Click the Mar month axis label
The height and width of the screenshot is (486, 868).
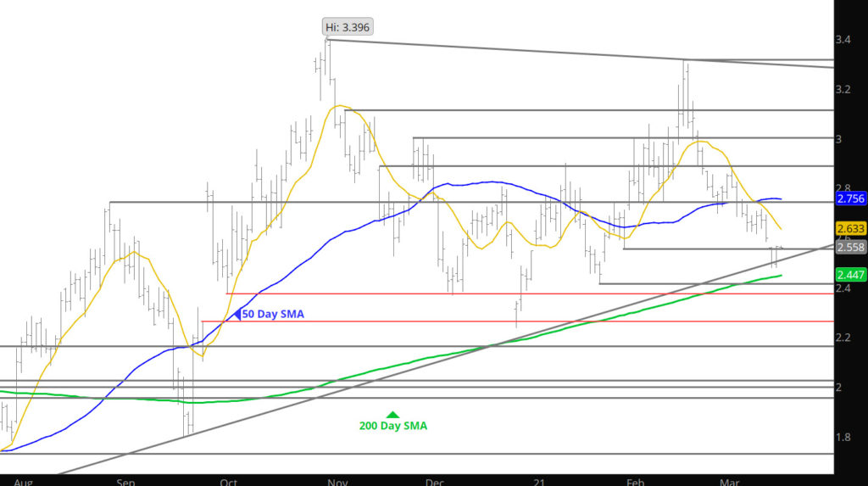pos(729,481)
